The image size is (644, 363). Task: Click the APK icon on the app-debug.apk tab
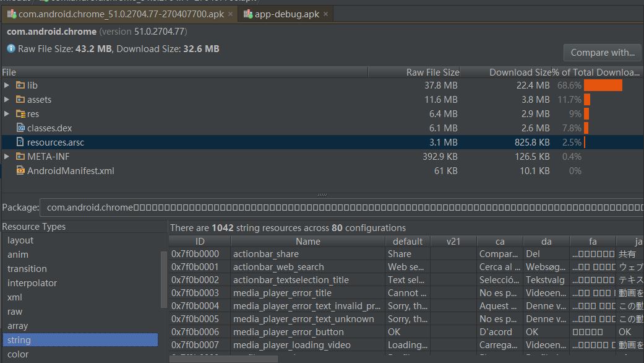click(x=247, y=14)
